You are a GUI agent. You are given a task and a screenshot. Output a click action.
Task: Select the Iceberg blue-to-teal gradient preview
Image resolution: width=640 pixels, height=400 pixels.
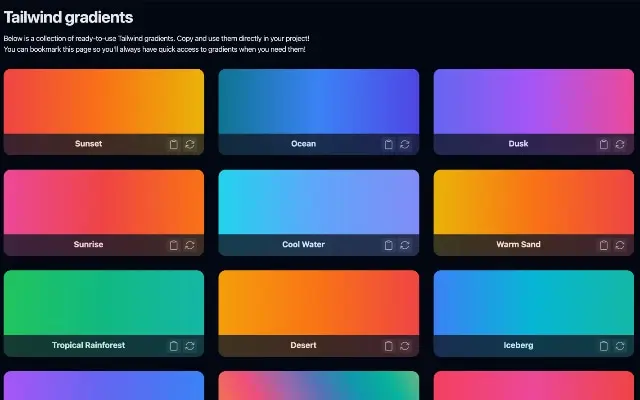[534, 303]
